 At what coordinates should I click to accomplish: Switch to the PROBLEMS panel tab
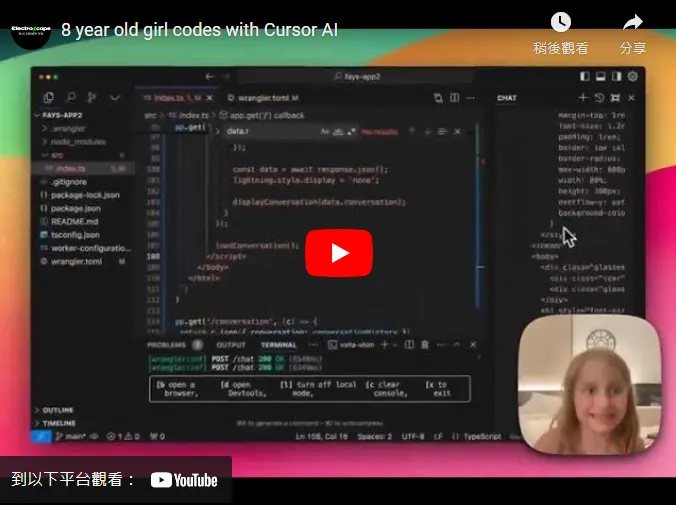point(166,345)
